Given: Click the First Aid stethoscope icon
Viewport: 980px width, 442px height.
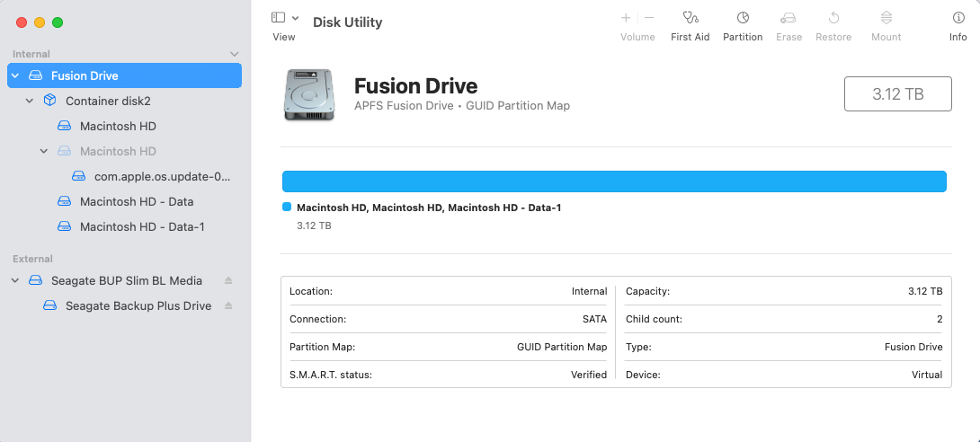Looking at the screenshot, I should click(x=690, y=17).
